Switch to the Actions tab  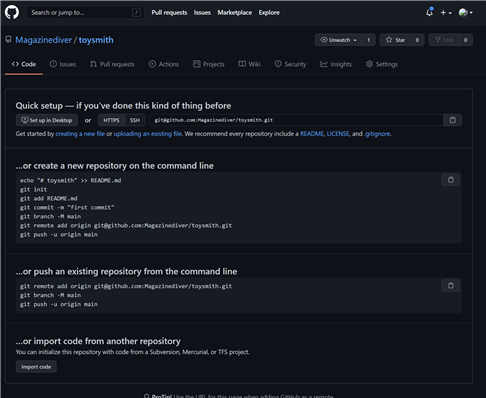(164, 64)
